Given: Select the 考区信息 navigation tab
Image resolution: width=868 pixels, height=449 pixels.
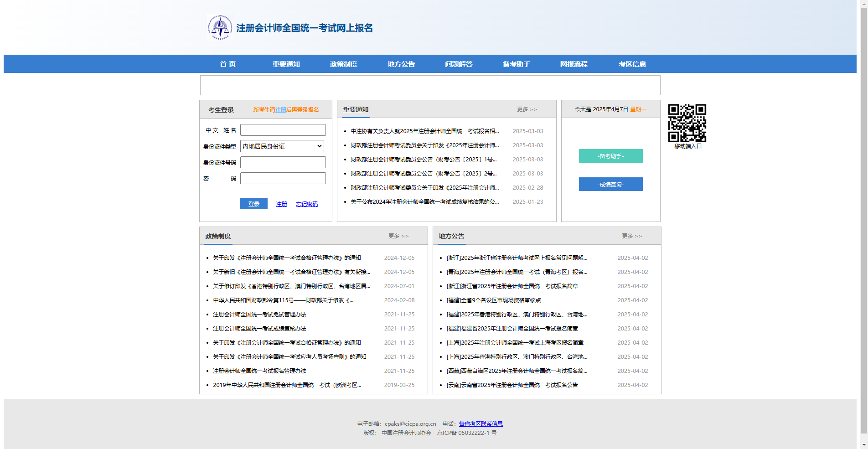Looking at the screenshot, I should coord(632,64).
